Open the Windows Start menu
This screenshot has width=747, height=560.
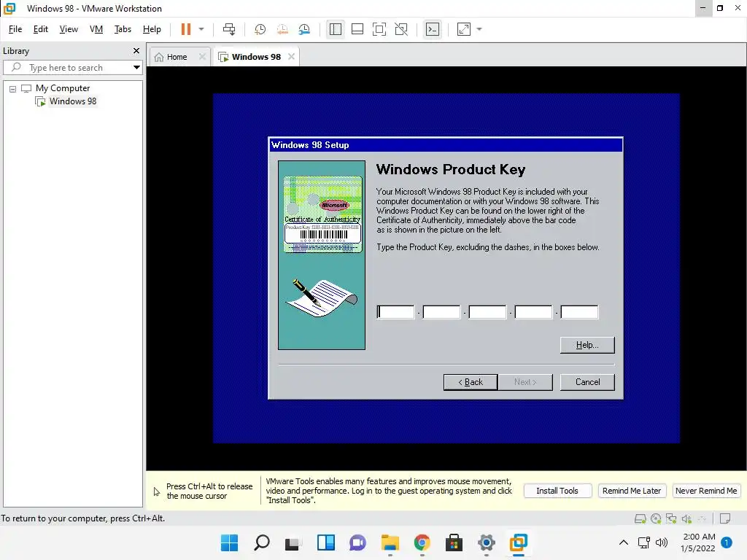230,542
